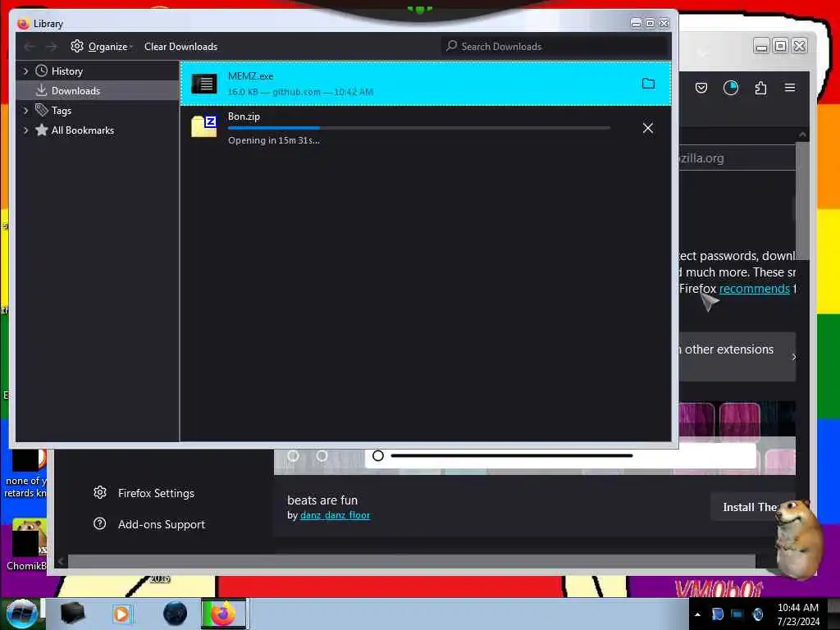Expand the All Bookmarks tree item
Screen dimensions: 840x630
(25, 130)
